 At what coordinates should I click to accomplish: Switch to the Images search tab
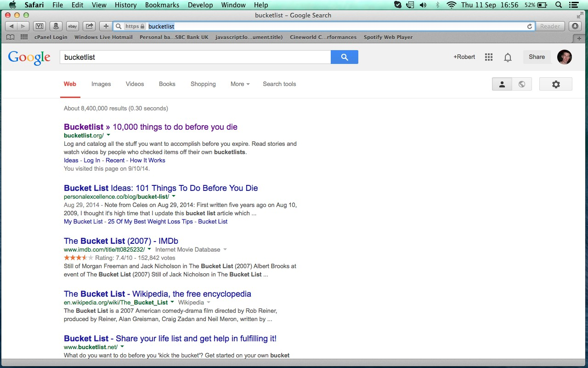pos(101,84)
